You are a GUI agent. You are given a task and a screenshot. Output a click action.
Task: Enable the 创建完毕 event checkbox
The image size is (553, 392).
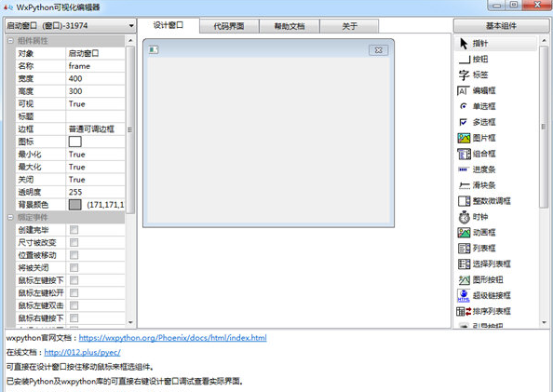pos(74,230)
